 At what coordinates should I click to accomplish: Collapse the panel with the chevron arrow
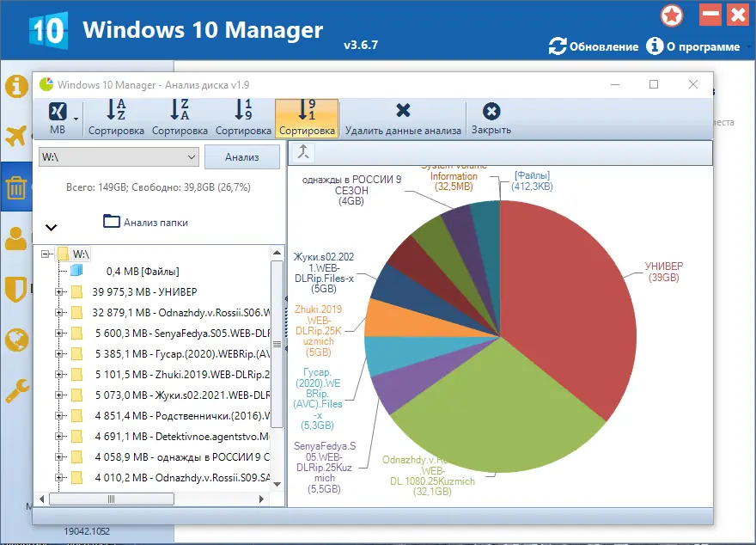51,227
